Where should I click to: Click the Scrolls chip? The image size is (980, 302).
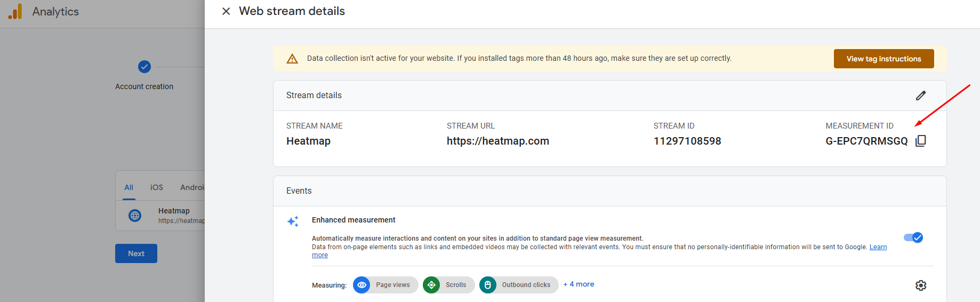449,285
